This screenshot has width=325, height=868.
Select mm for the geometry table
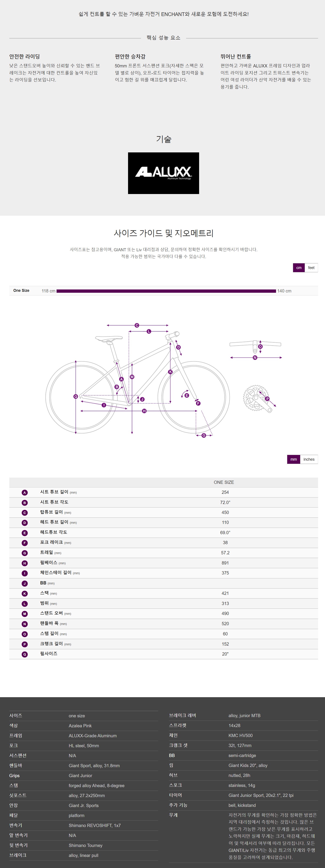[294, 459]
